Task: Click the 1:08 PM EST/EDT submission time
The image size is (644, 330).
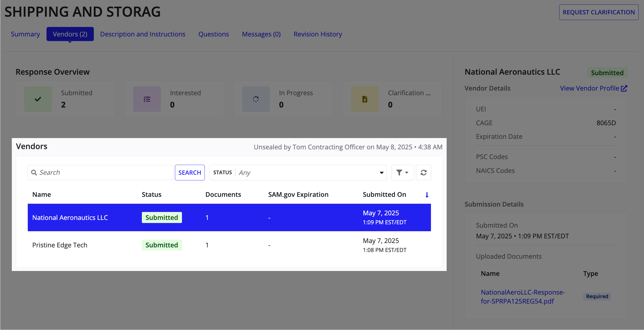Action: click(385, 250)
